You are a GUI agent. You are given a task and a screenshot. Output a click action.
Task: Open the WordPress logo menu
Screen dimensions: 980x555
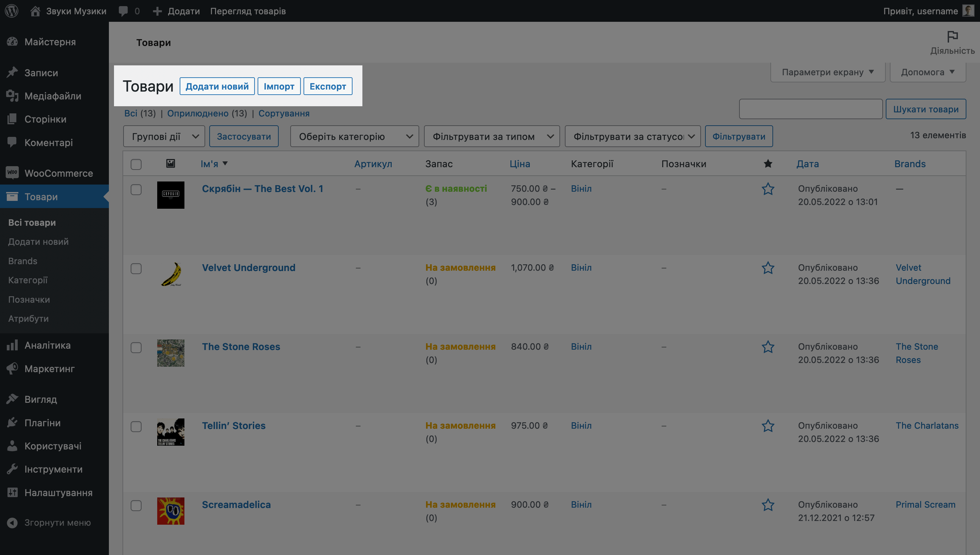point(12,11)
